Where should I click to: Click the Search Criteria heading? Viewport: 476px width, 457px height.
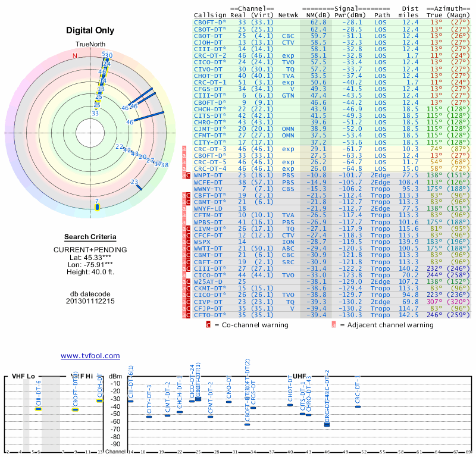tap(90, 237)
